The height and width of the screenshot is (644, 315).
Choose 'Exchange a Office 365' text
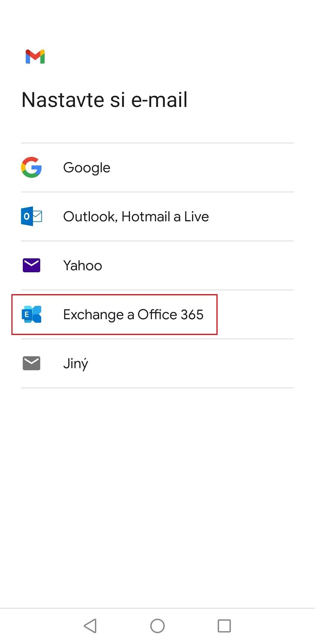tap(133, 315)
